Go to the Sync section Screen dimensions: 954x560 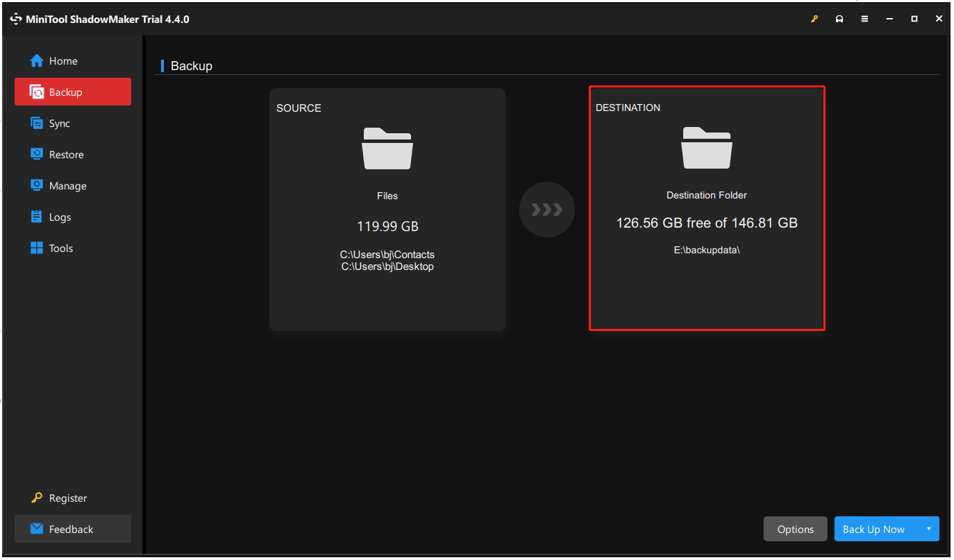pyautogui.click(x=72, y=124)
